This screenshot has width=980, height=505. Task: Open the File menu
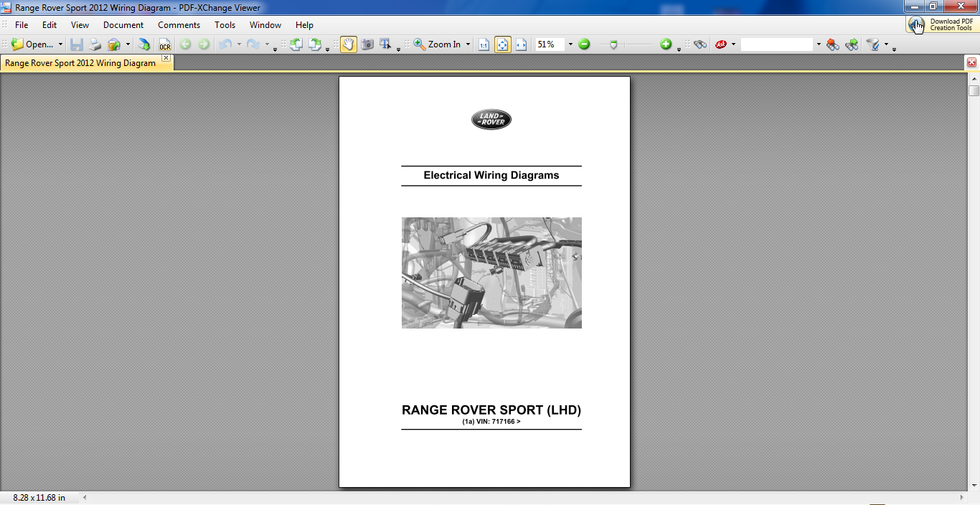tap(22, 24)
